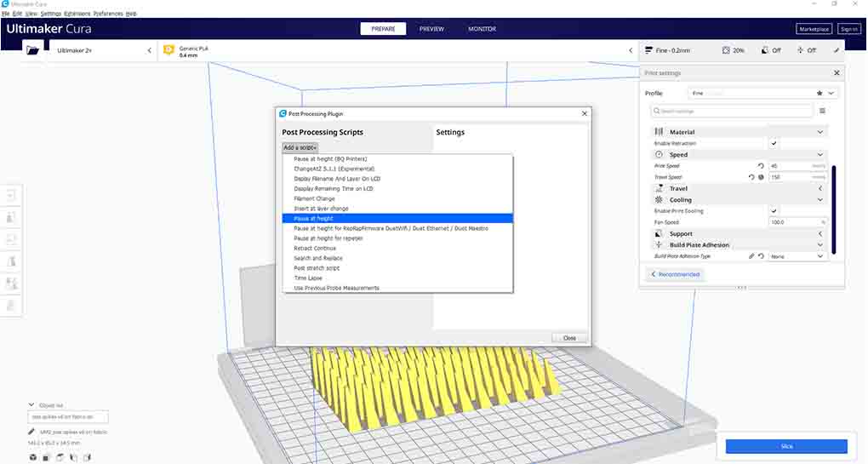Open the File menu
The width and height of the screenshot is (868, 464).
point(6,14)
